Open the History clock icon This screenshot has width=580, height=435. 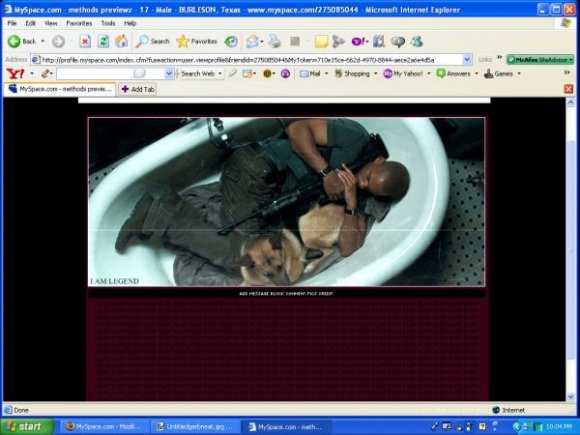(x=231, y=41)
